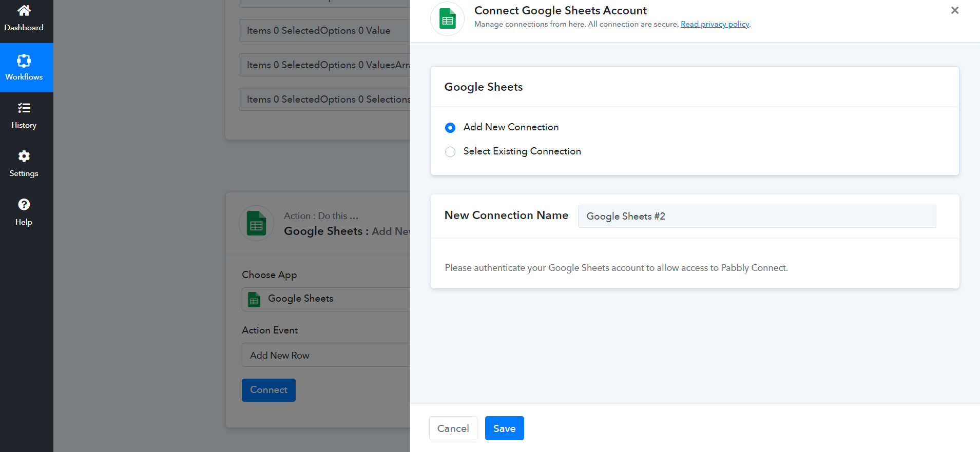980x452 pixels.
Task: Open the Action Event dropdown showing Add New Row
Action: (x=326, y=355)
